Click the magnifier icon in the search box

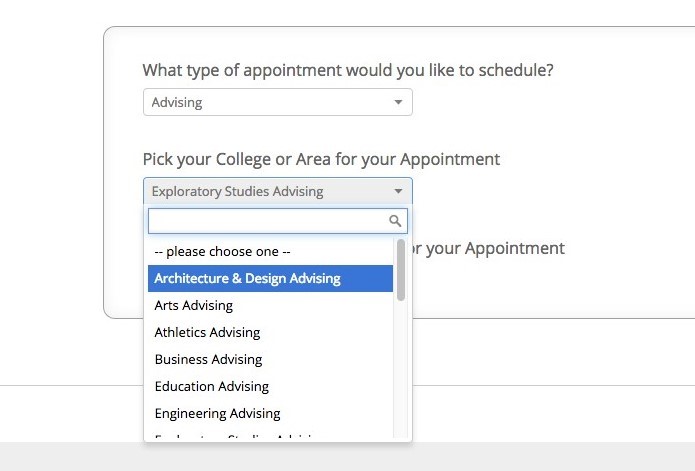(x=395, y=221)
